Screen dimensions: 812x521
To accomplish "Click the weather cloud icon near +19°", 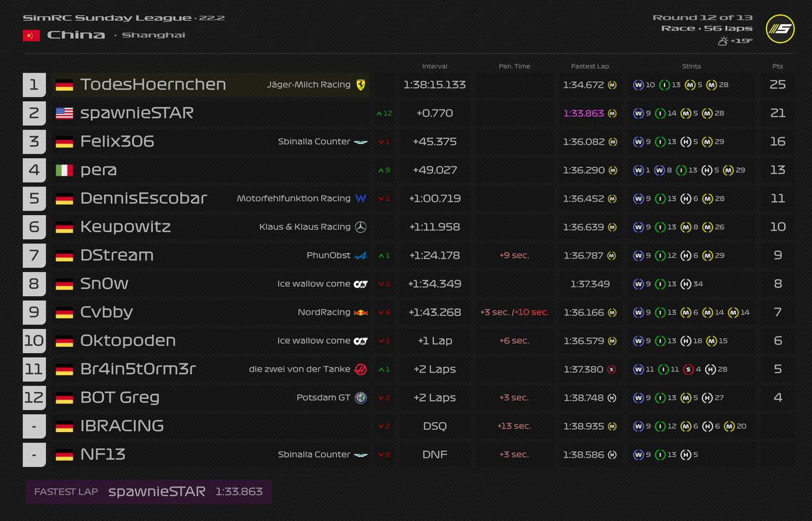I will [x=722, y=41].
